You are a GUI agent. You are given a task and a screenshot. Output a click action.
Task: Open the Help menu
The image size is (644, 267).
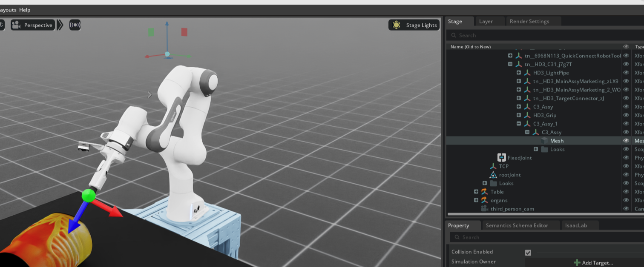(x=25, y=10)
